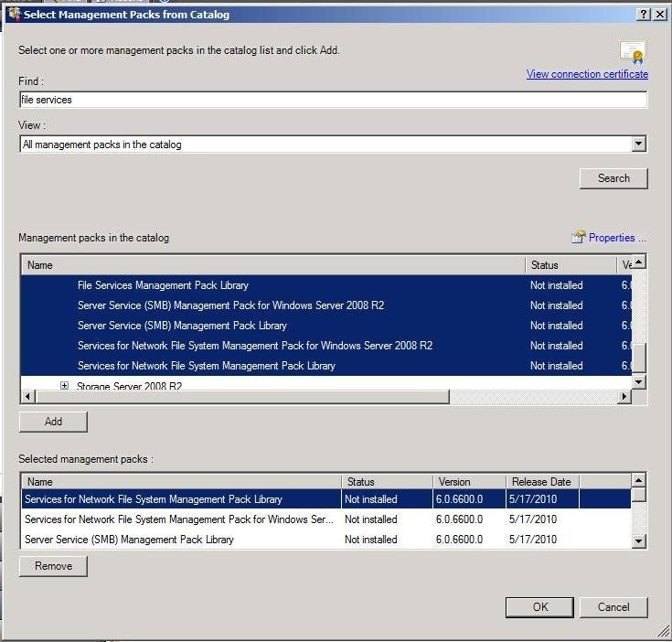The width and height of the screenshot is (672, 642).
Task: Click the dialog title bar icon
Action: pyautogui.click(x=14, y=14)
